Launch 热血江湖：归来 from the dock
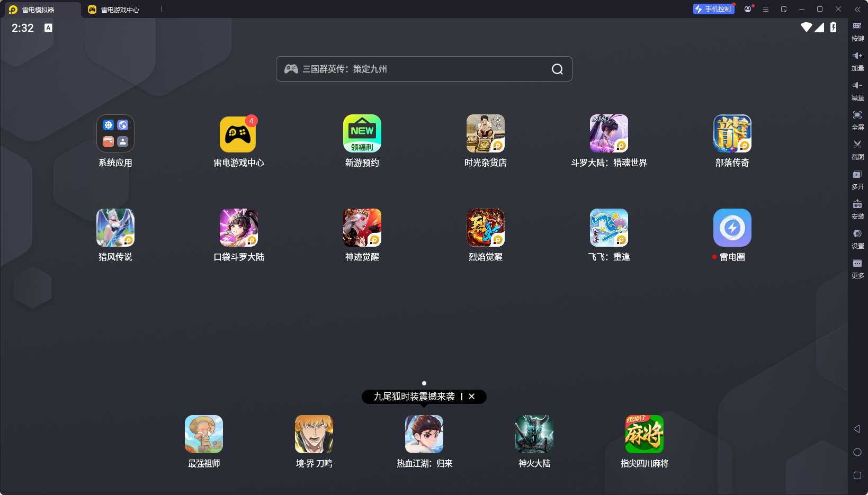 click(x=424, y=434)
